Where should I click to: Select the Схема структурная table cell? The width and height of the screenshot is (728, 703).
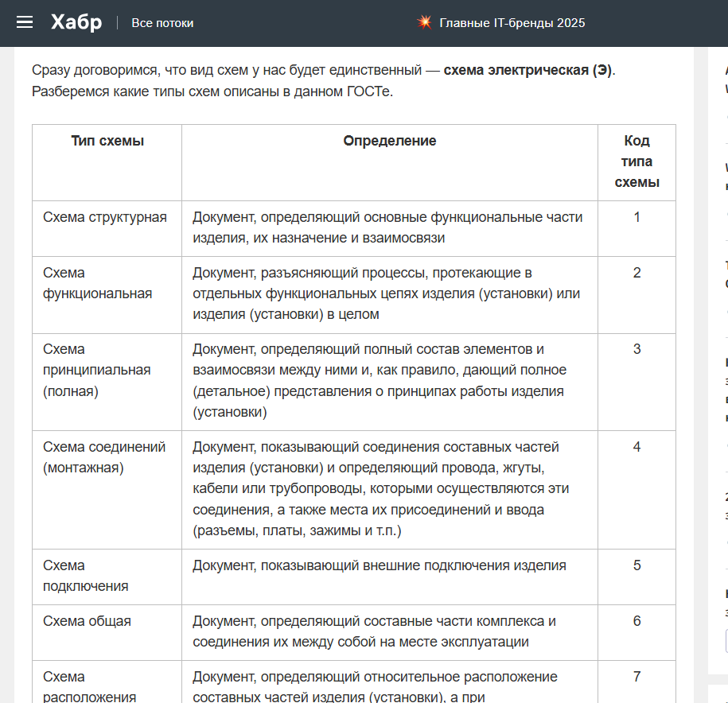105,218
